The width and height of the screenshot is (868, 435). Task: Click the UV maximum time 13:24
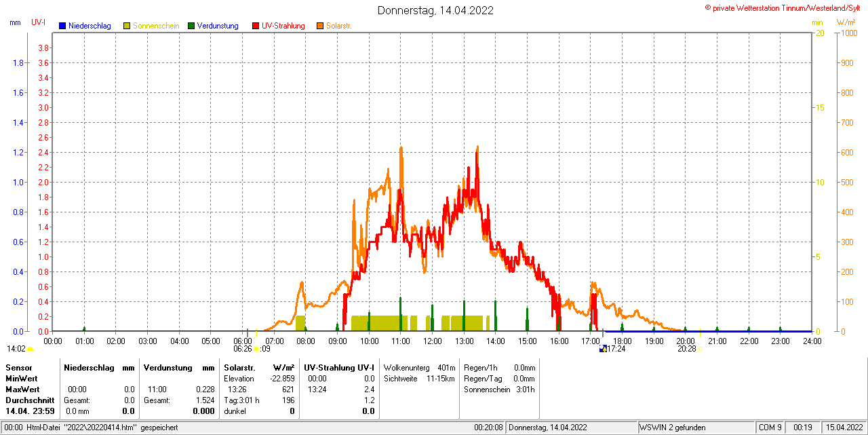pos(317,390)
